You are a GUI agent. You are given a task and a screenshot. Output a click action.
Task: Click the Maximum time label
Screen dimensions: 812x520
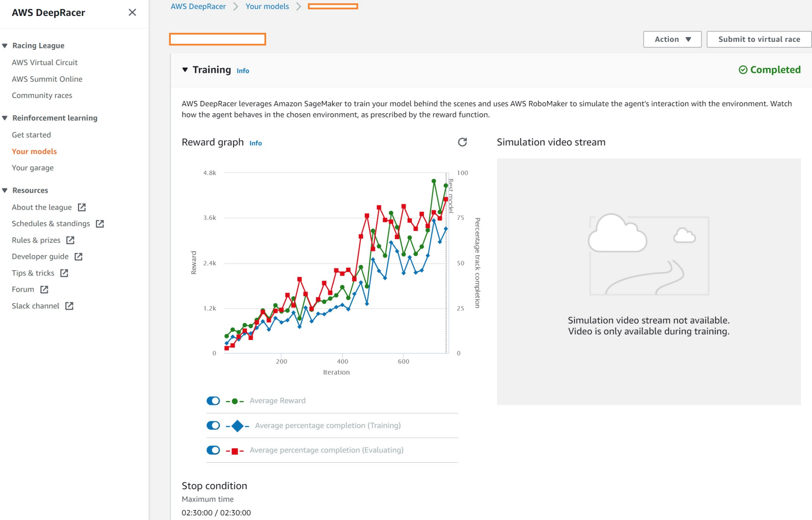(x=207, y=499)
